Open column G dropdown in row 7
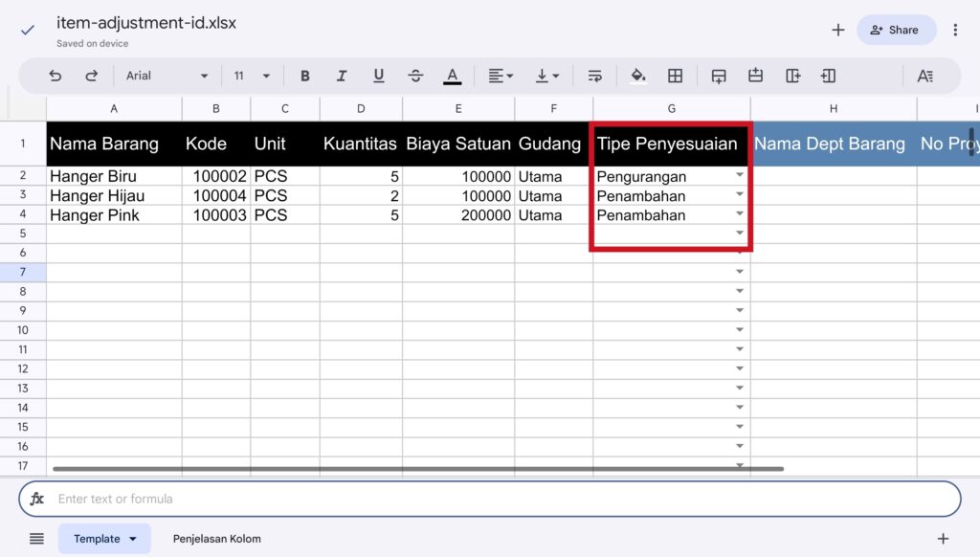This screenshot has width=980, height=557. tap(740, 272)
